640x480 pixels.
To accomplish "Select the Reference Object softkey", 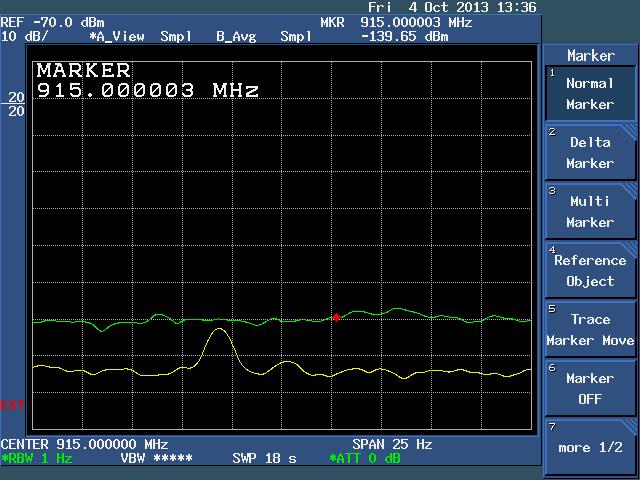I will pyautogui.click(x=590, y=270).
